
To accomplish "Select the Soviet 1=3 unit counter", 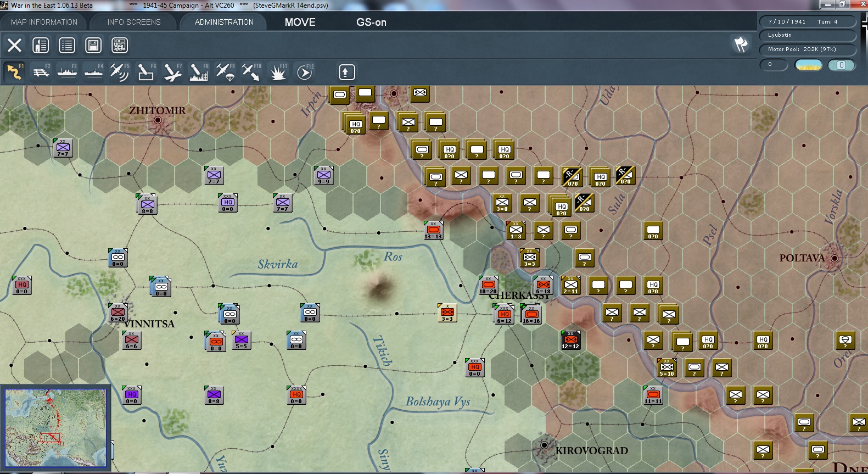I will click(x=516, y=231).
